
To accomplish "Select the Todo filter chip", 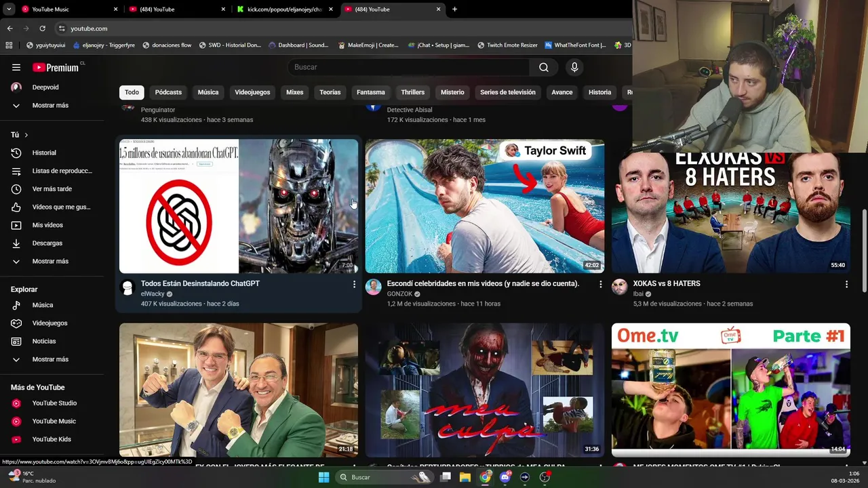I will pyautogui.click(x=132, y=92).
